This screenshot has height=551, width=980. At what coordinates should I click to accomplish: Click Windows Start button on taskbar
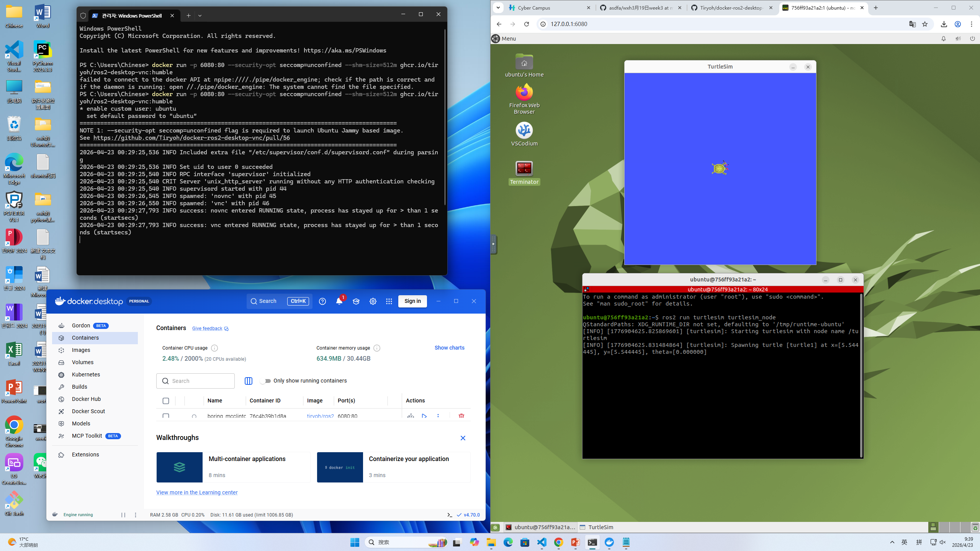(355, 542)
